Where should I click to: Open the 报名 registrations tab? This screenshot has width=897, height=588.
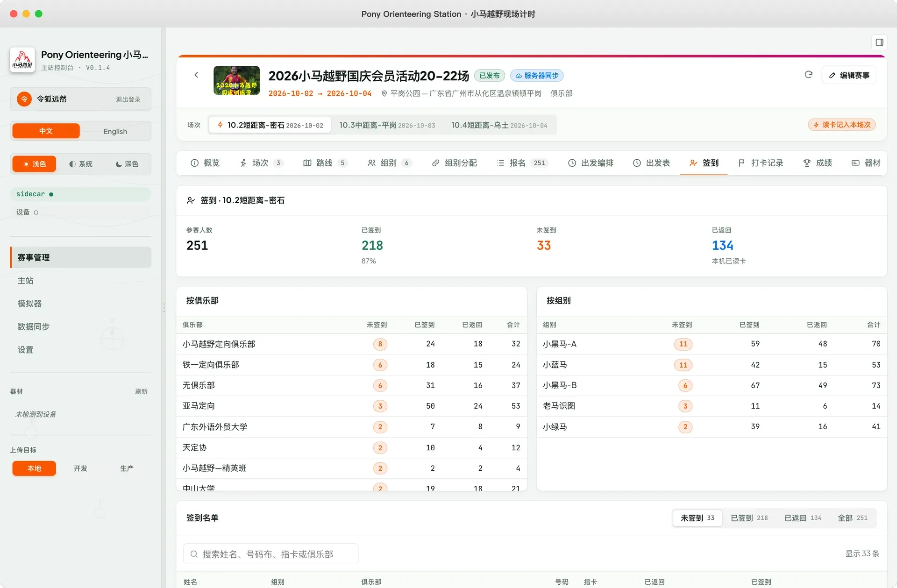coord(522,163)
